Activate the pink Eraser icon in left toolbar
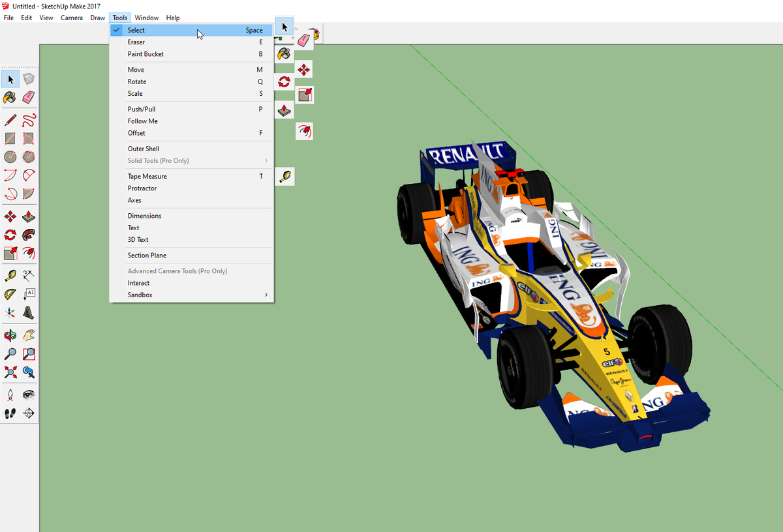 [x=29, y=97]
